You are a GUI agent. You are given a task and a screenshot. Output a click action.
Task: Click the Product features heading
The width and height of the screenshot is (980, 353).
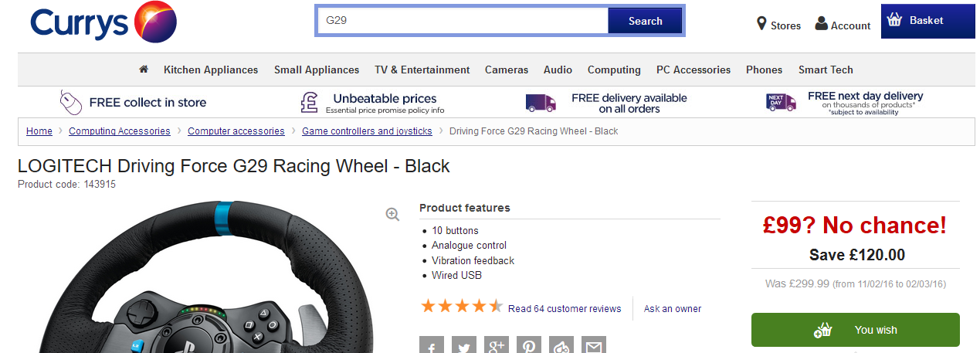[x=464, y=208]
